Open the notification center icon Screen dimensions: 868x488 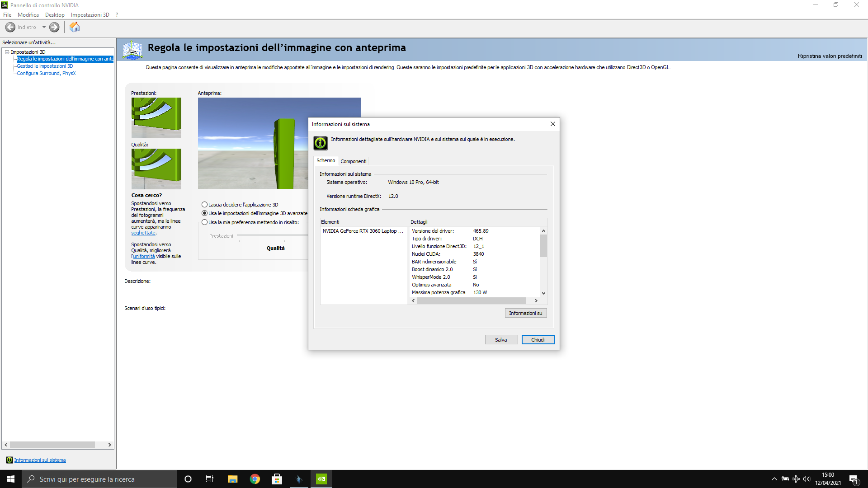point(854,479)
